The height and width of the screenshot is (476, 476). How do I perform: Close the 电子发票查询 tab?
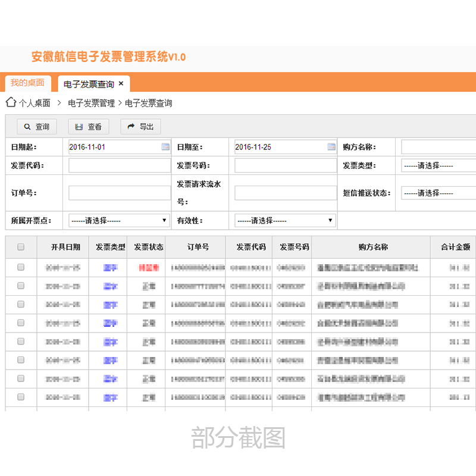tap(121, 83)
